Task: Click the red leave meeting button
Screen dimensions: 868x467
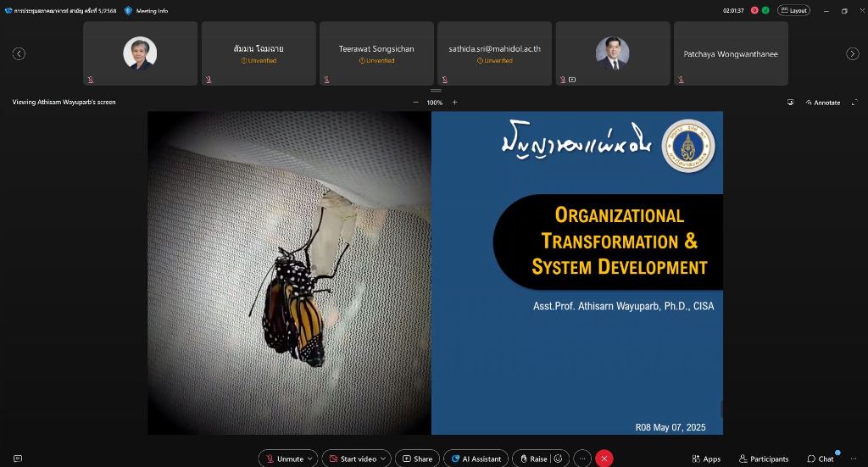Action: click(x=604, y=459)
